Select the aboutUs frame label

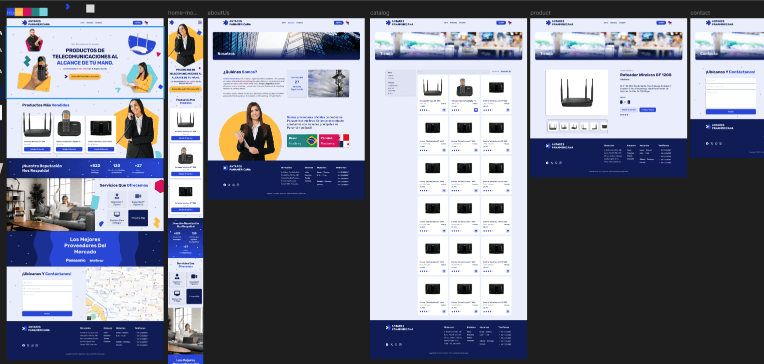tap(218, 13)
